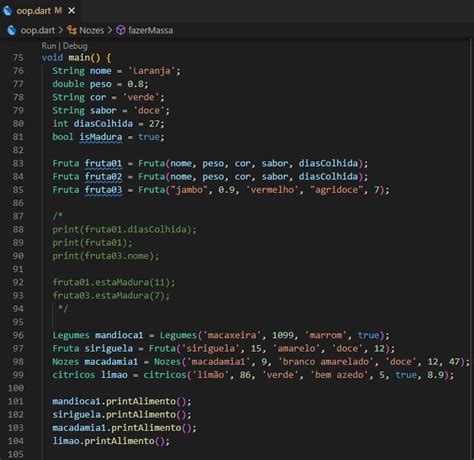Screen dimensions: 474x460
Task: Open the Nozes class breadcrumb
Action: [x=91, y=30]
